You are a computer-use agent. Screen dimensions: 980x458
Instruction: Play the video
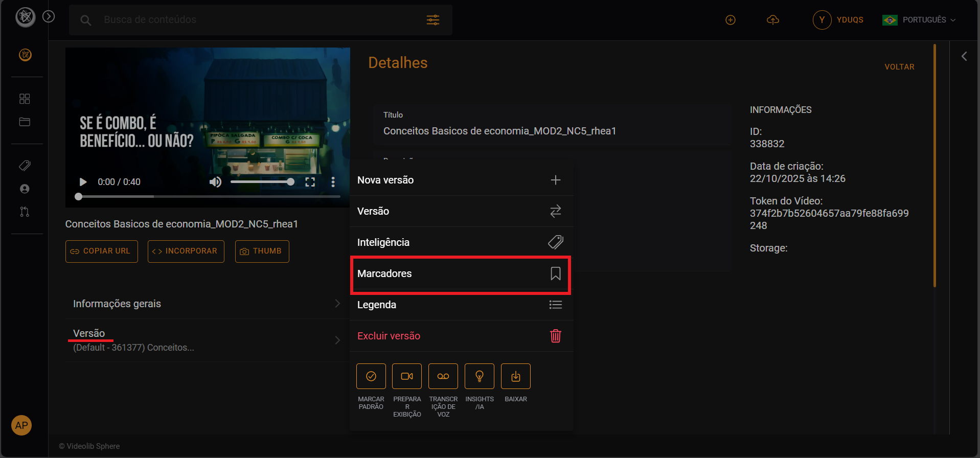tap(83, 182)
